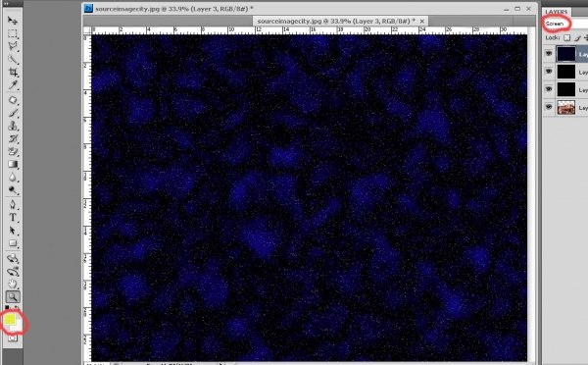The image size is (588, 365).
Task: Select the Move tool
Action: click(13, 20)
